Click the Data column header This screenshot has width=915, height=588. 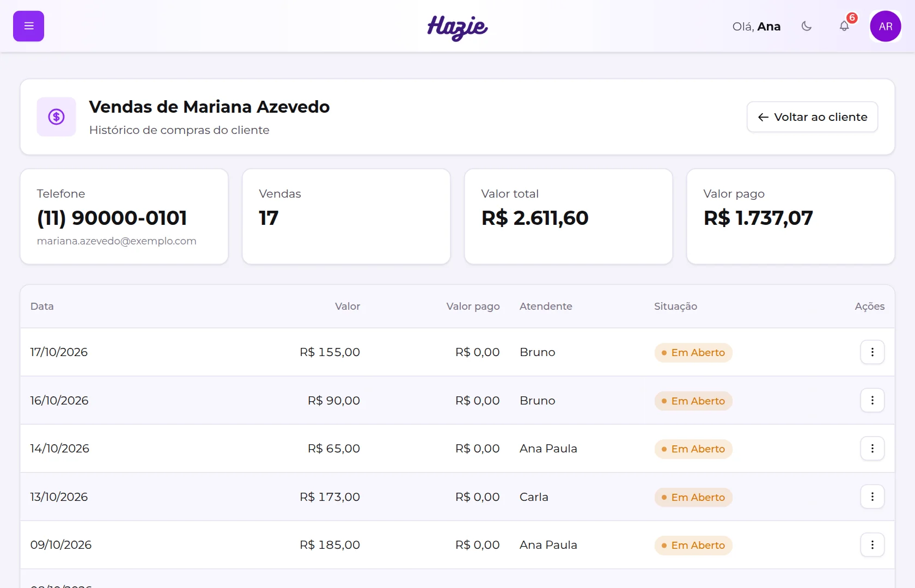42,307
